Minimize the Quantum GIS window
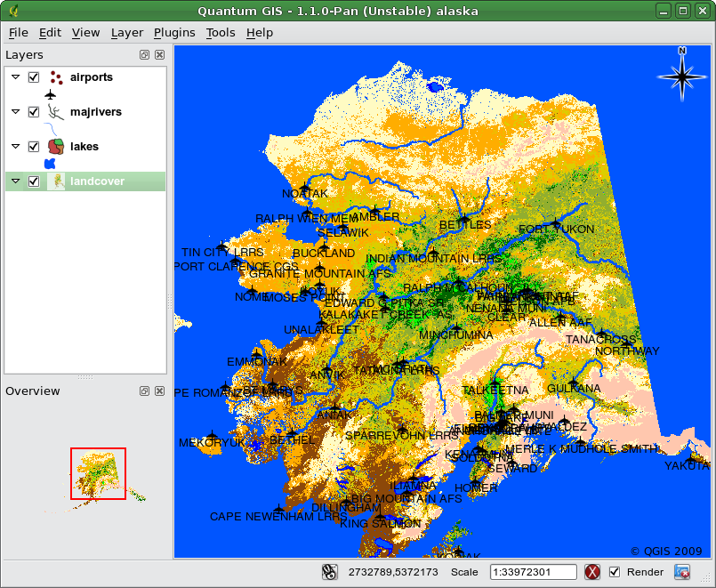 pos(664,11)
